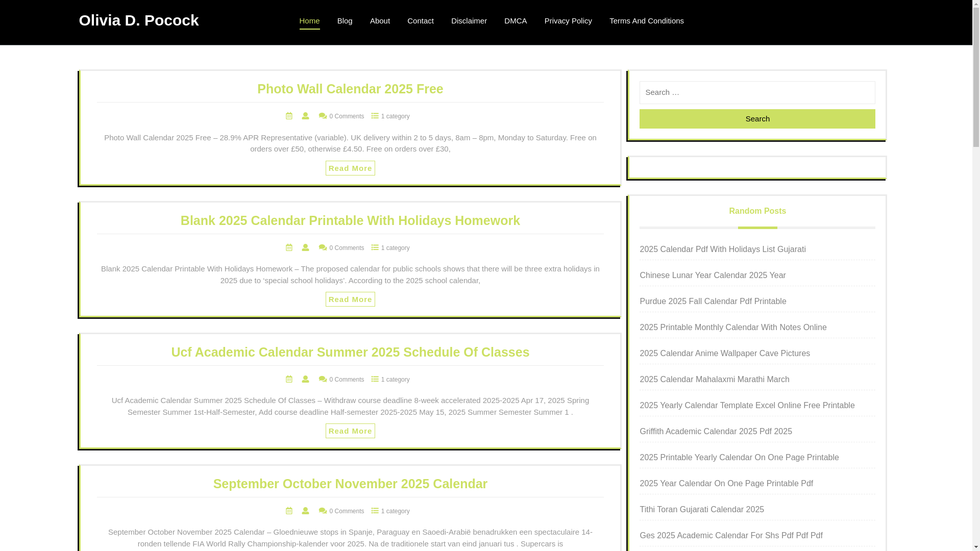This screenshot has width=980, height=551.
Task: Open Photo Wall Calendar 2025 Free post title
Action: point(350,89)
